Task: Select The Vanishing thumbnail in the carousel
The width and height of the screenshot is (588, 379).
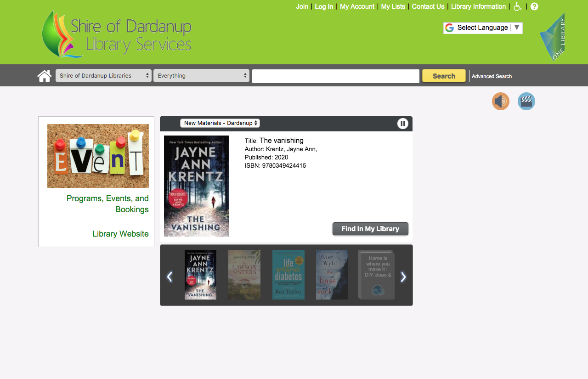Action: point(200,275)
